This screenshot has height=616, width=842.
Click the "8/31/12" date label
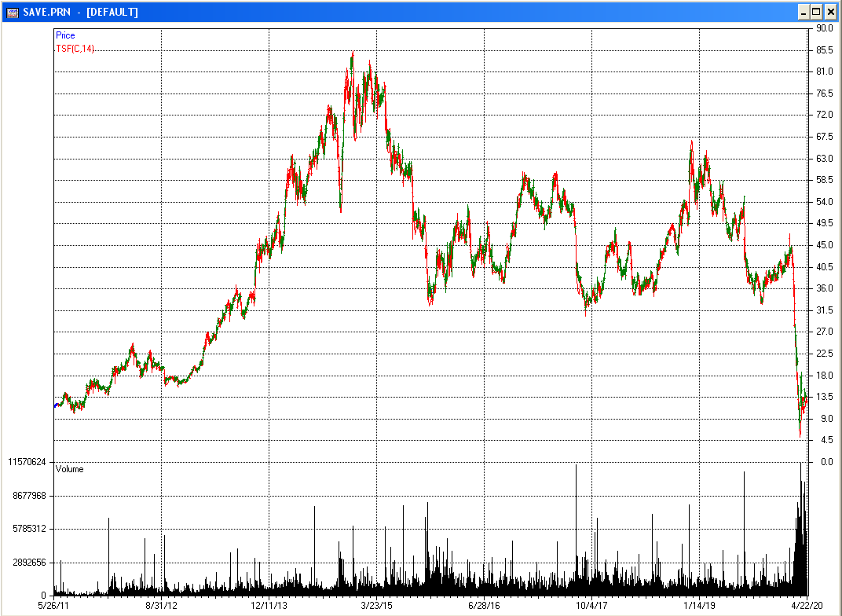(x=161, y=606)
